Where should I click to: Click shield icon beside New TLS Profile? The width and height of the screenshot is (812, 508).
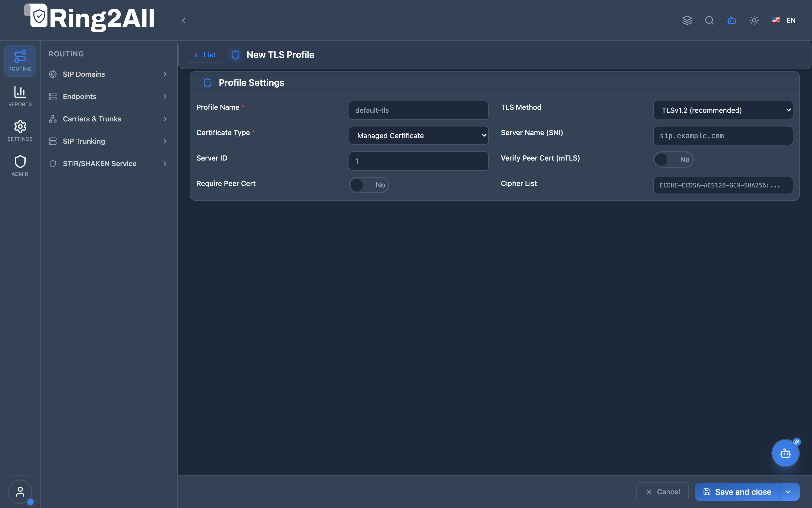pyautogui.click(x=235, y=55)
